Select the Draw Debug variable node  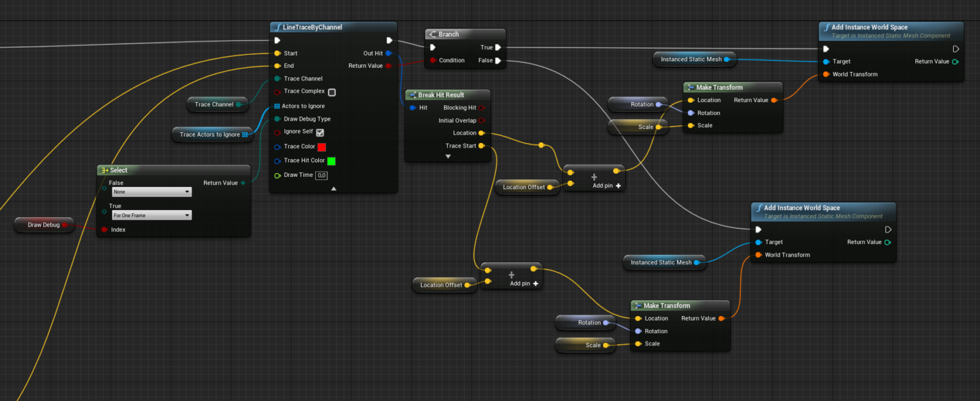tap(43, 225)
